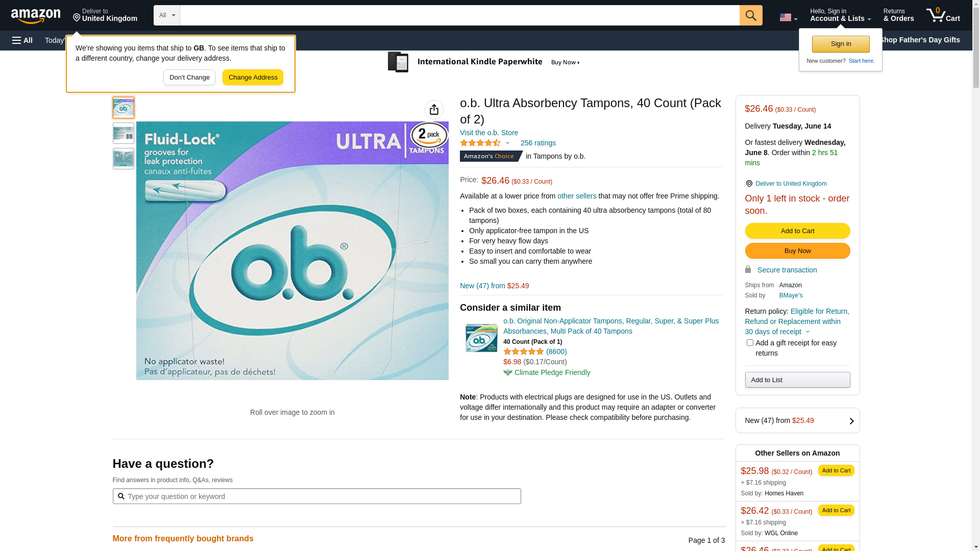
Task: Open the All hamburger menu
Action: 22,40
